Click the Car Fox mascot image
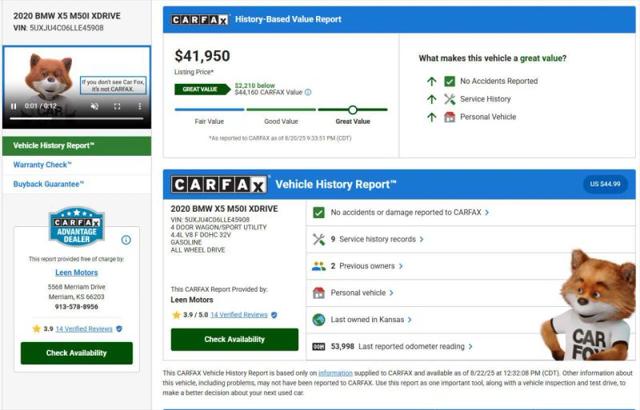Viewport: 640px width, 410px height. pos(589,305)
